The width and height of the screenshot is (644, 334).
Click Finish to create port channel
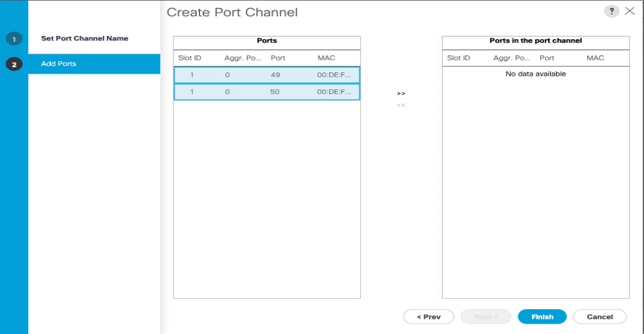point(542,317)
